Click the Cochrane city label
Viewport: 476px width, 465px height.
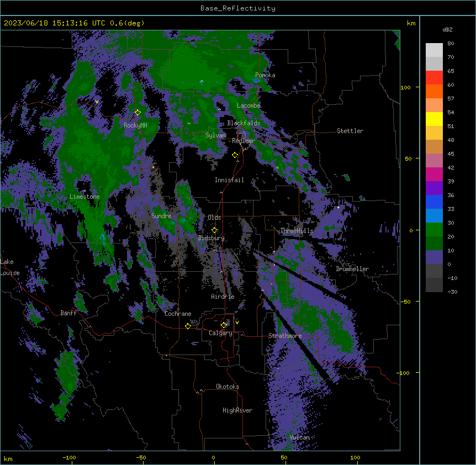[x=178, y=314]
